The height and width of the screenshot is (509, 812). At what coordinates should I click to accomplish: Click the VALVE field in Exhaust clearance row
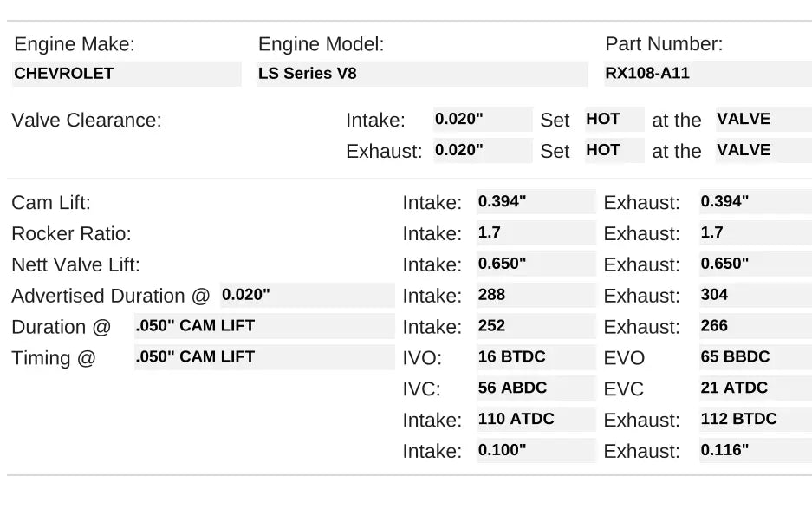(x=763, y=150)
